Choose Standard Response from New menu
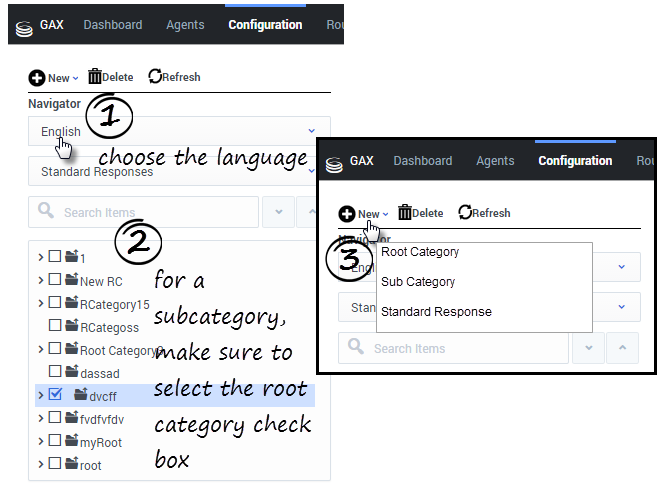 point(436,312)
